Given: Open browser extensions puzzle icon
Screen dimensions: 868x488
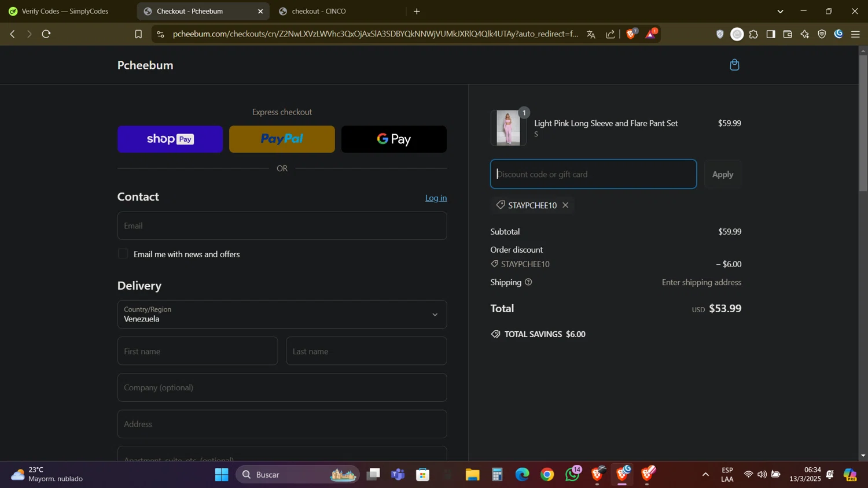Looking at the screenshot, I should [x=753, y=34].
